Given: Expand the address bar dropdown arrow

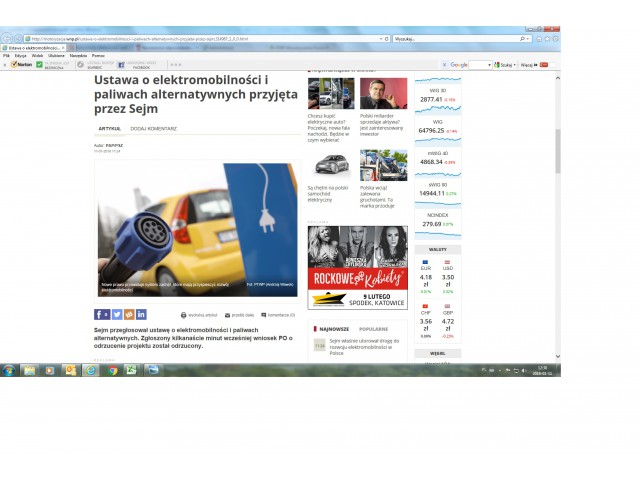Looking at the screenshot, I should pyautogui.click(x=381, y=39).
